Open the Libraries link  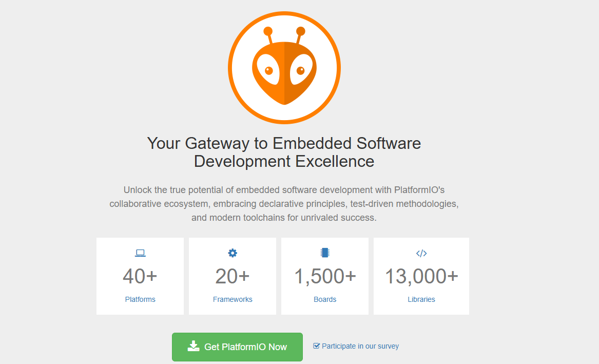[x=421, y=299]
